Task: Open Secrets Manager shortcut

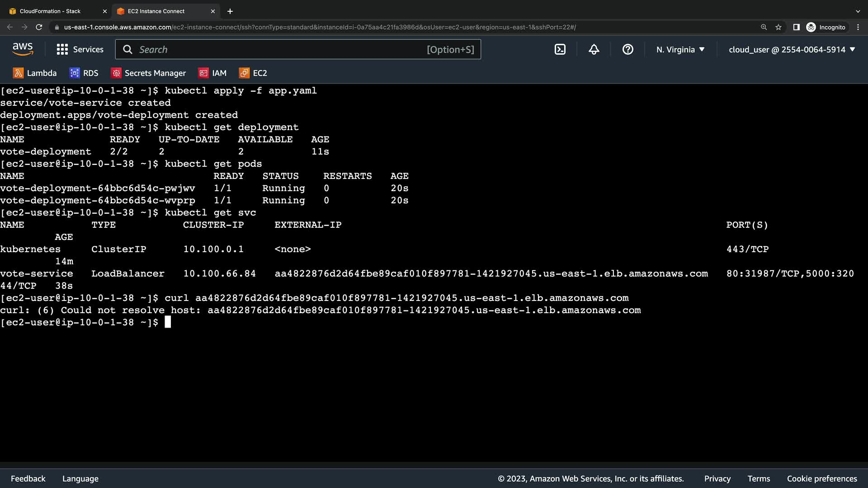Action: tap(149, 73)
